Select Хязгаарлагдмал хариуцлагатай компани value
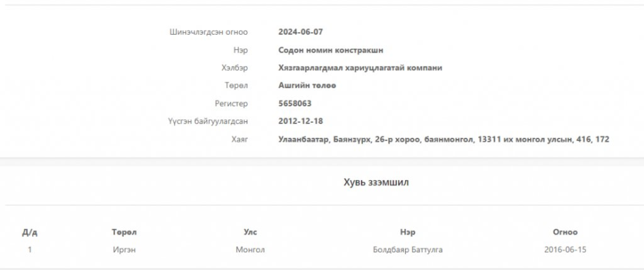 pyautogui.click(x=360, y=68)
